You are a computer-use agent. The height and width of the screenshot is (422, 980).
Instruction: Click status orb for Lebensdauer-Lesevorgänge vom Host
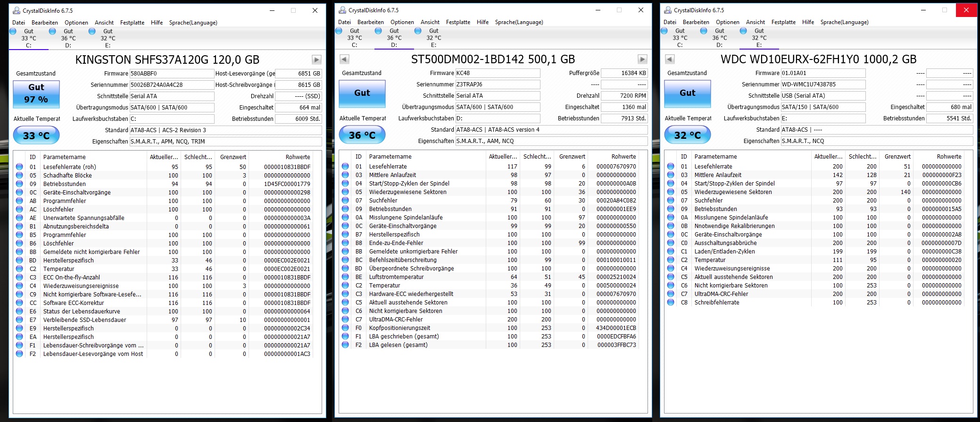tap(19, 354)
